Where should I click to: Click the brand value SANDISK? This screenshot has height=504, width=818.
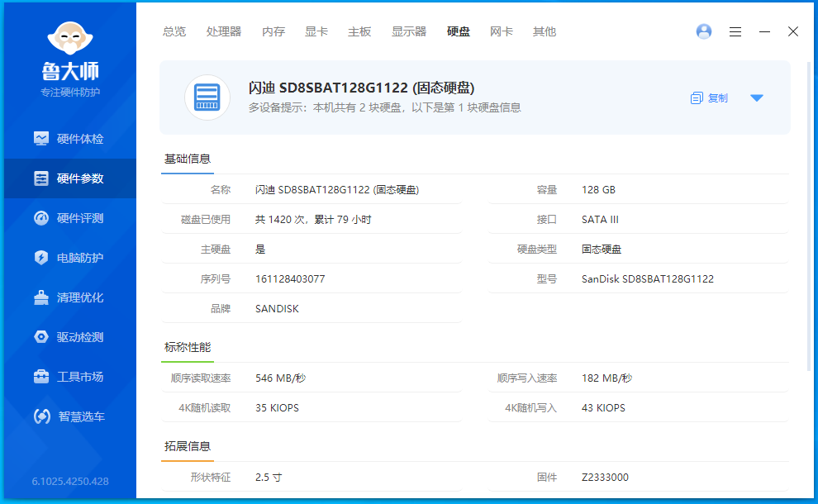(277, 309)
